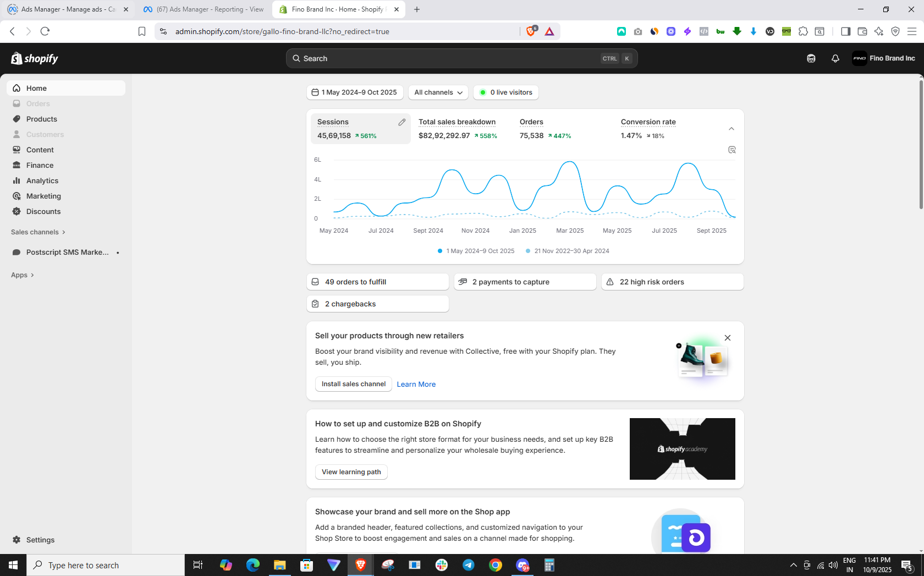Select Sessions metric tab
Viewport: 924px width, 576px height.
coord(361,129)
